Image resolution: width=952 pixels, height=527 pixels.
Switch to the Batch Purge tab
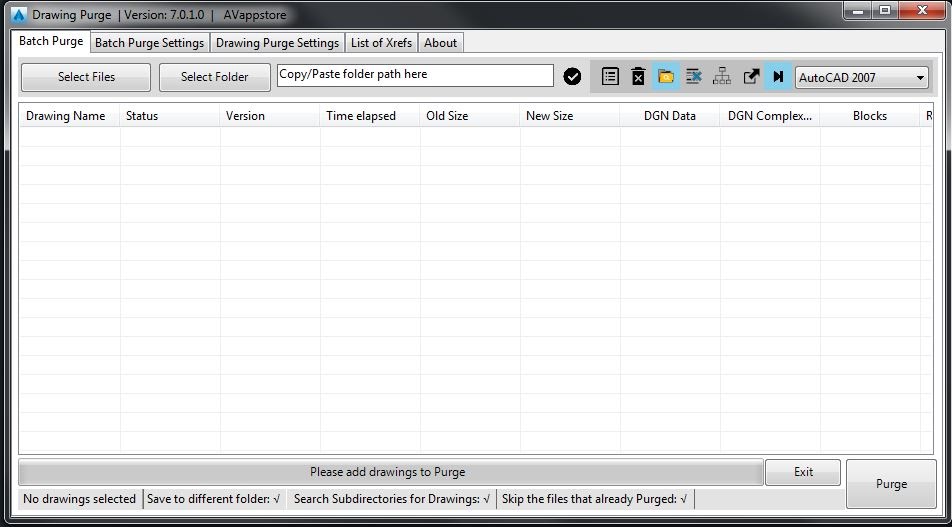(51, 41)
